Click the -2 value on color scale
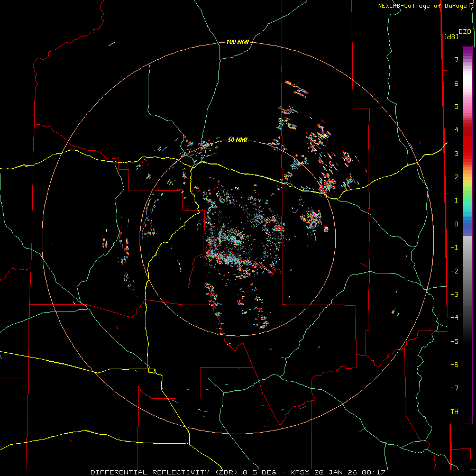The image size is (476, 476). tap(454, 271)
